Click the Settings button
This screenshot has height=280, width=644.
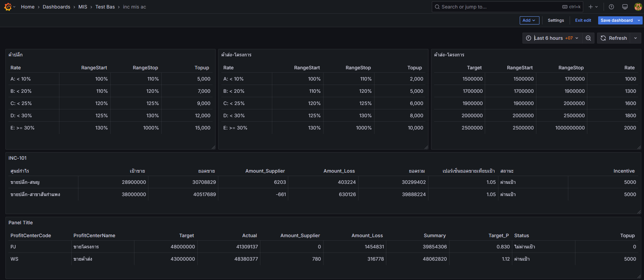pos(556,20)
